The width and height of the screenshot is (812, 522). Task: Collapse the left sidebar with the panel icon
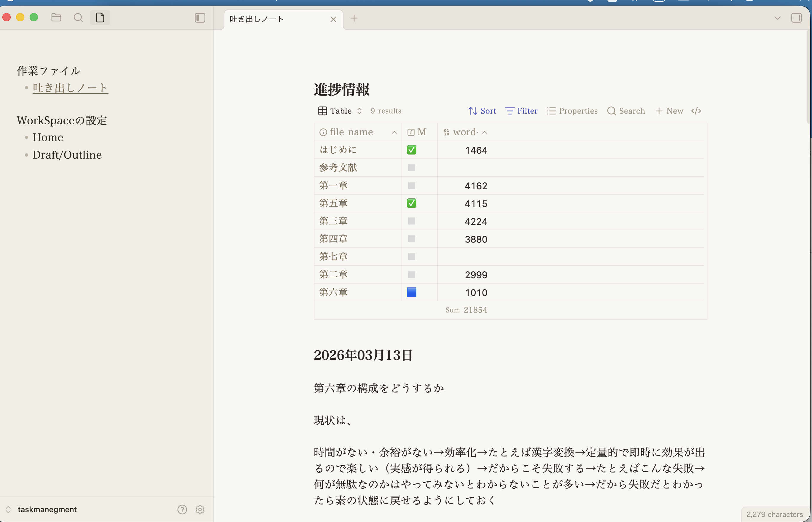coord(200,17)
